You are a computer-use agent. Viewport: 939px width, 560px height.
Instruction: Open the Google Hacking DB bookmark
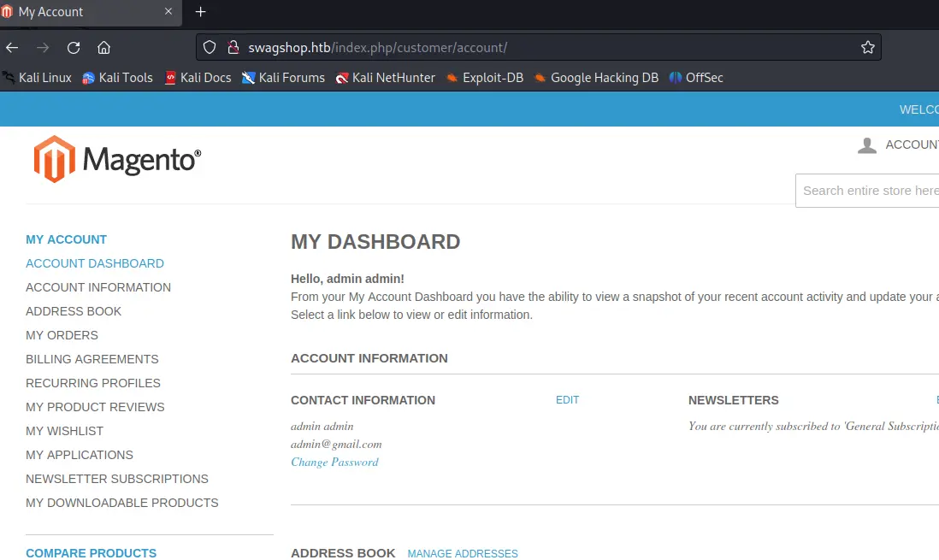tap(596, 78)
